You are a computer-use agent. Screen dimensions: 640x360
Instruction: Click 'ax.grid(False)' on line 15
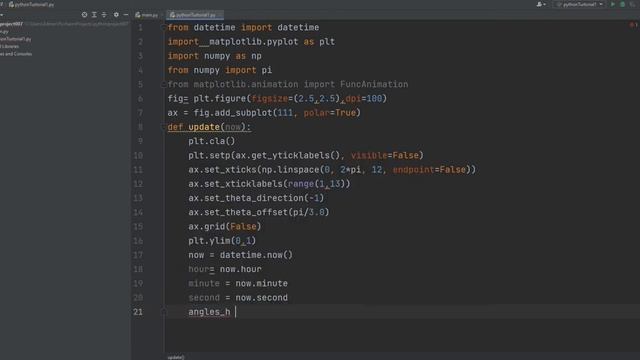[x=224, y=227]
